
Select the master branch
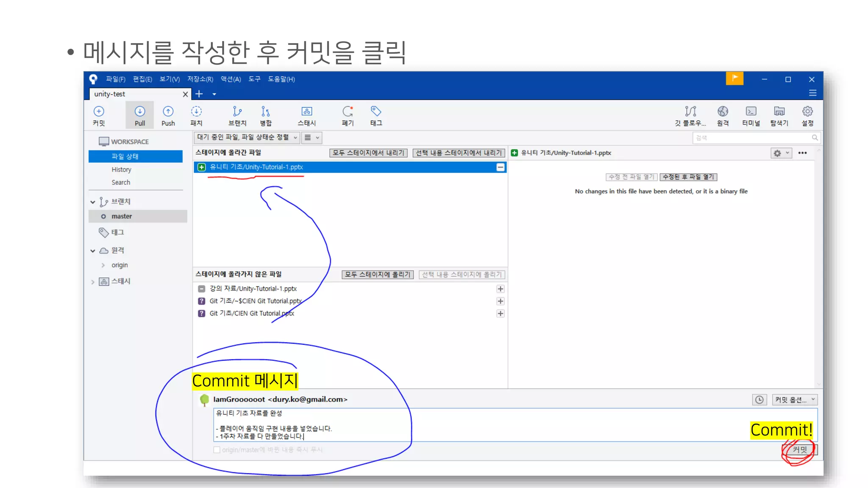(x=138, y=216)
